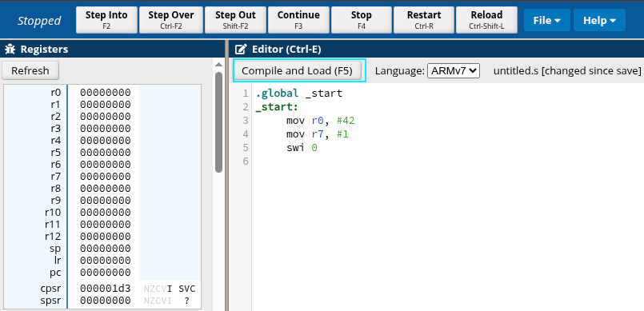Viewport: 644px width, 311px height.
Task: Click the NZCVI flags next to cpsr
Action: (158, 289)
